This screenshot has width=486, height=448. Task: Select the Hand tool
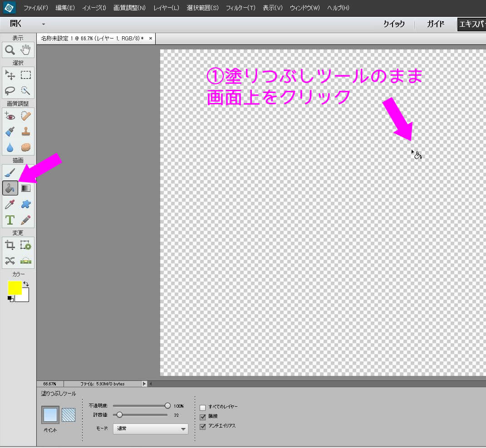[x=26, y=50]
